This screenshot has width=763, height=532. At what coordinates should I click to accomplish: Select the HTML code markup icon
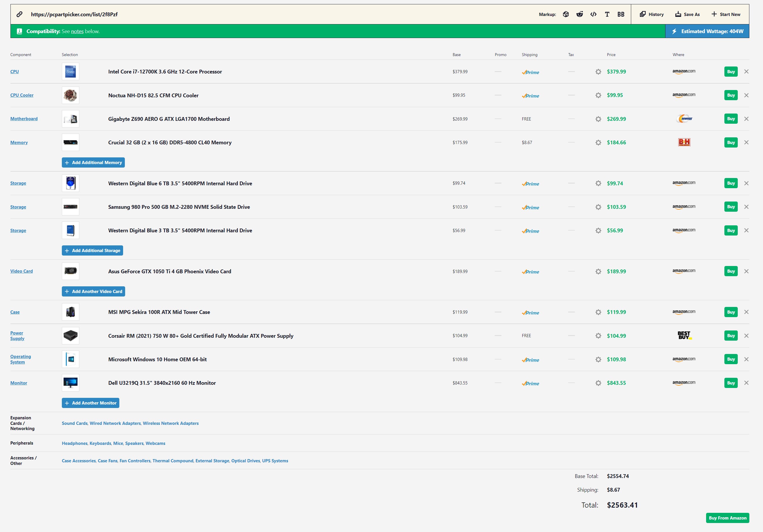593,14
